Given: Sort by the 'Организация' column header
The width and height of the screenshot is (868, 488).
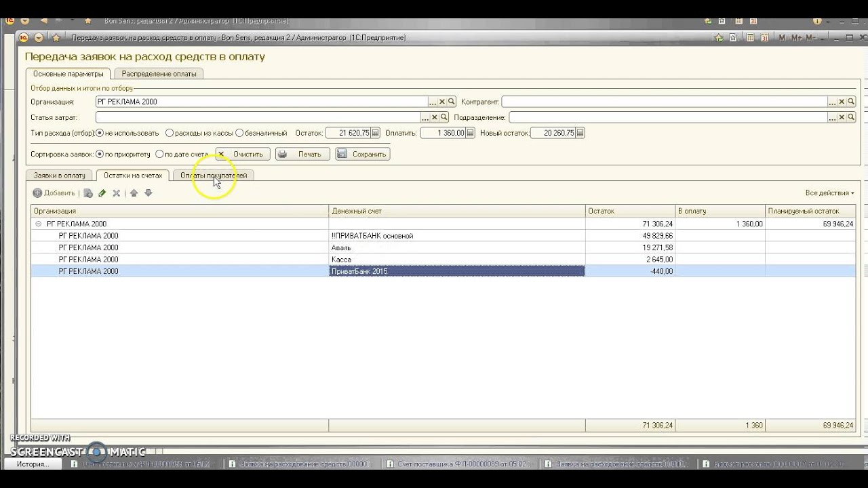Looking at the screenshot, I should (180, 211).
